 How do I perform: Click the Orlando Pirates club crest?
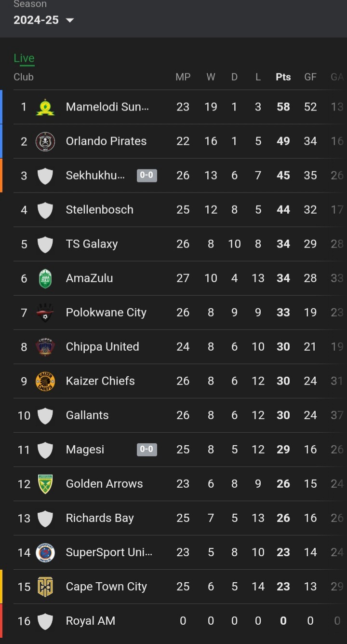45,141
